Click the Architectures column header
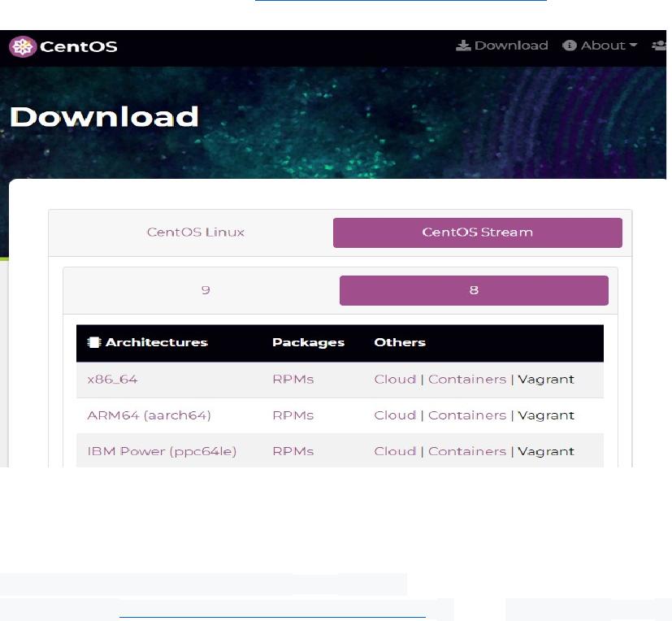The width and height of the screenshot is (672, 621). [157, 342]
